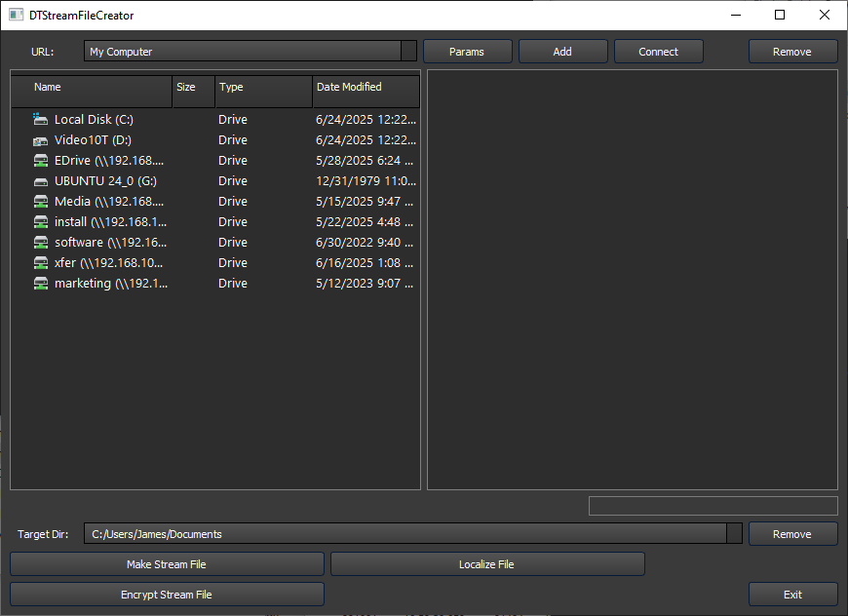The width and height of the screenshot is (848, 616).
Task: Click the 12/31/1979 11:0... date cell
Action: pos(366,181)
